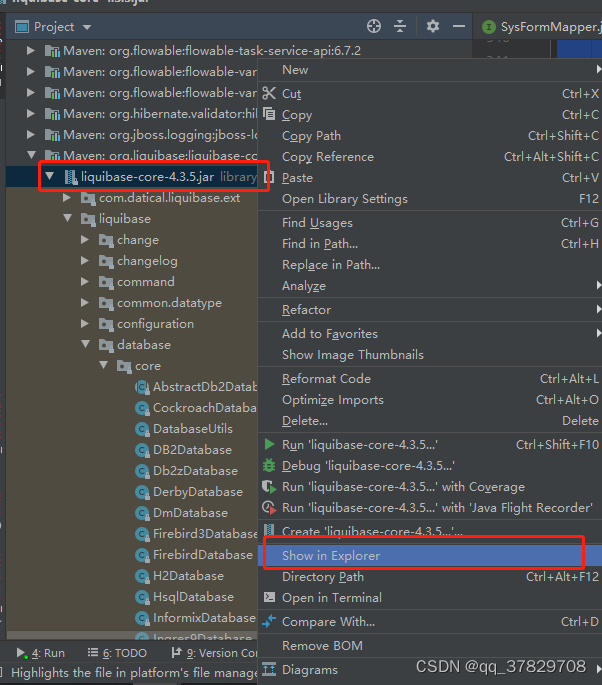This screenshot has height=685, width=602.
Task: Click the class icon of AbstractDb2Database
Action: coord(142,387)
